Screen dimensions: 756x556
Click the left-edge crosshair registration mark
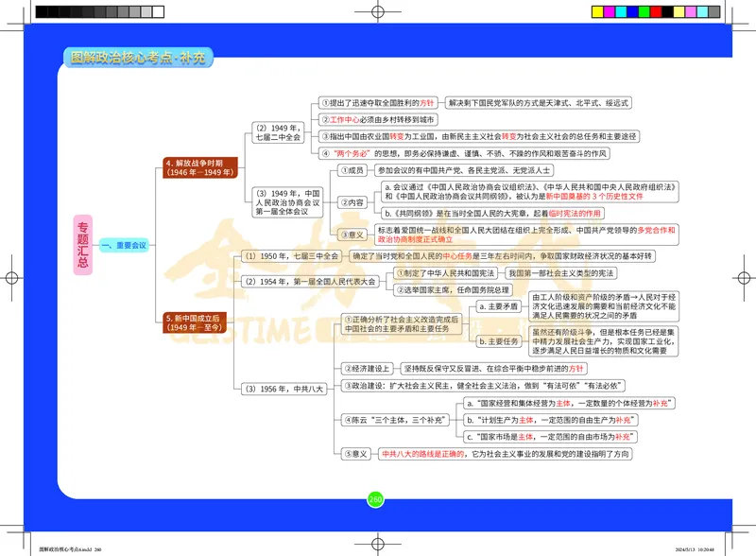coord(13,278)
